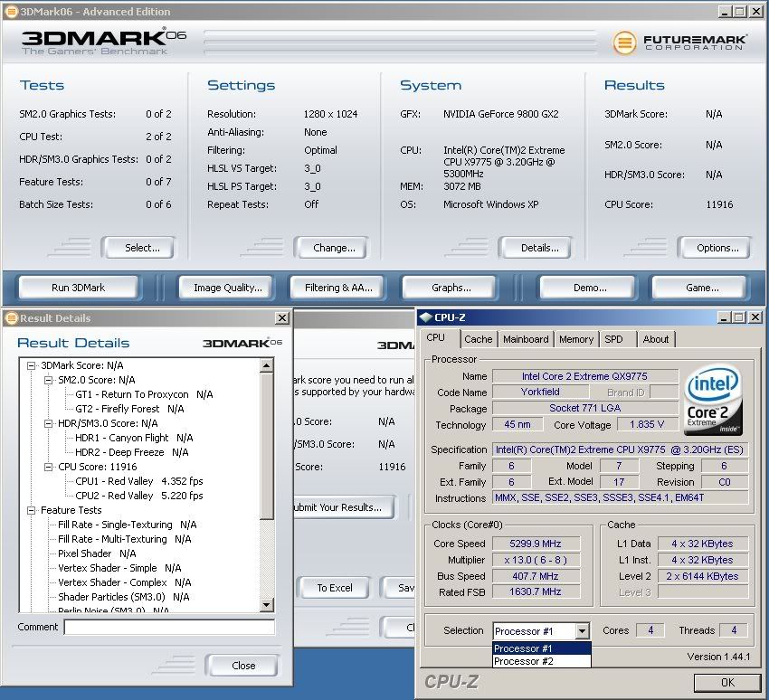Click the Code Name Yorkfield field
The height and width of the screenshot is (700, 769).
click(540, 392)
